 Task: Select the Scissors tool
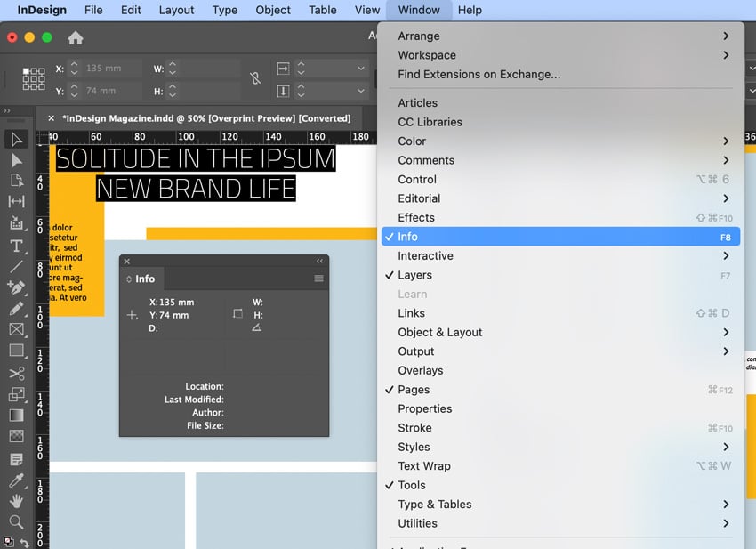pos(18,372)
